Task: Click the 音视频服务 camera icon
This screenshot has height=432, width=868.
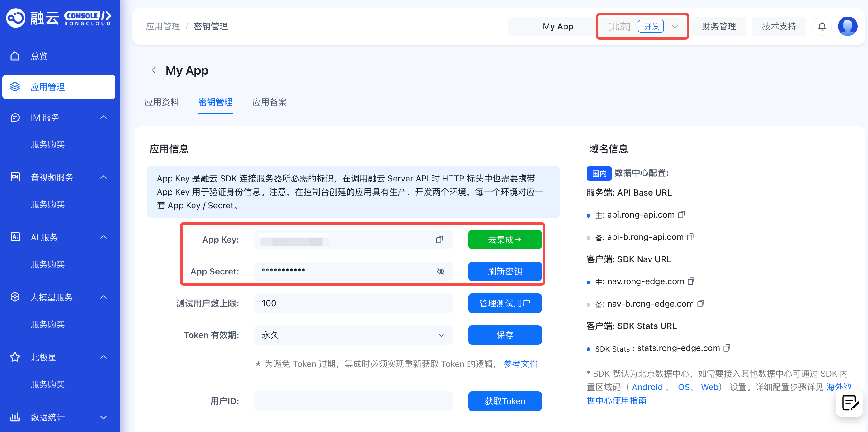Action: click(15, 177)
